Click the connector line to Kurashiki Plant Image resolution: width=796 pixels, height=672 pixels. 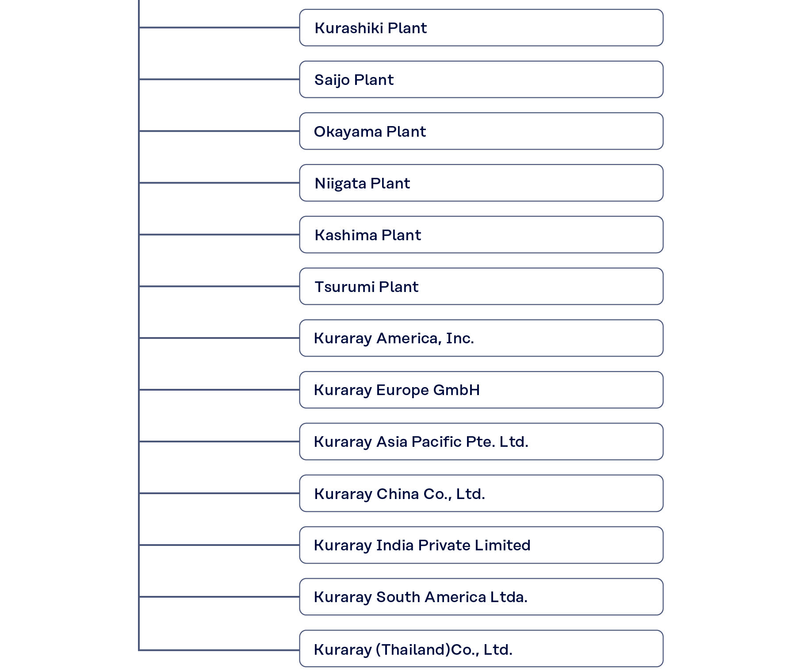[219, 27]
